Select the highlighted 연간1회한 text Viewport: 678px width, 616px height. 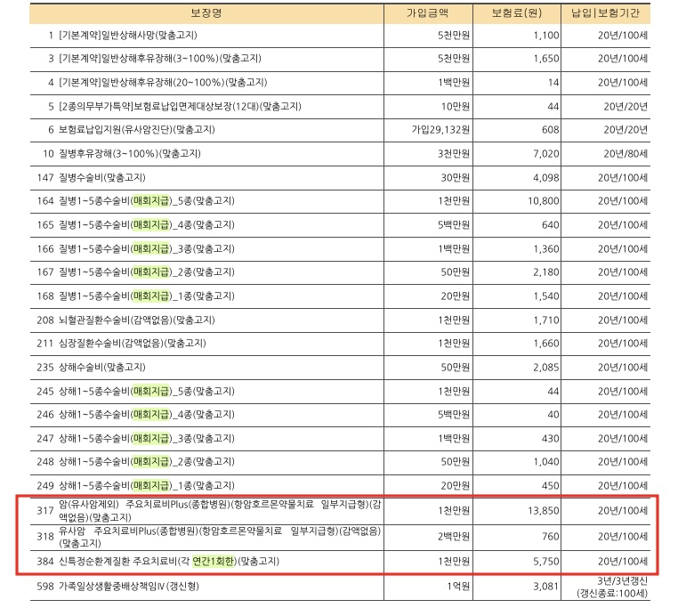click(214, 563)
